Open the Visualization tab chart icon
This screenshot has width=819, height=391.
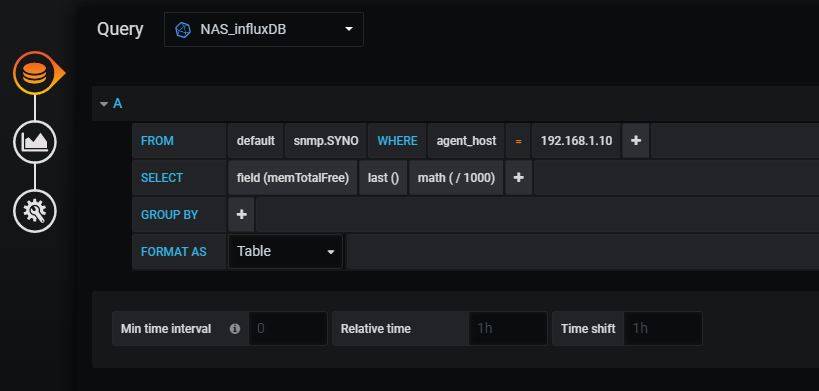click(34, 142)
